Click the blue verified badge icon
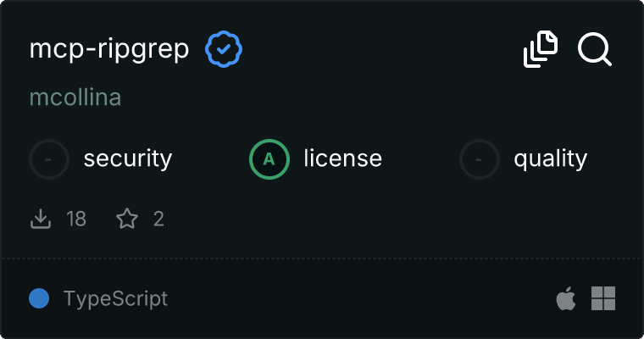The image size is (644, 339). coord(224,50)
